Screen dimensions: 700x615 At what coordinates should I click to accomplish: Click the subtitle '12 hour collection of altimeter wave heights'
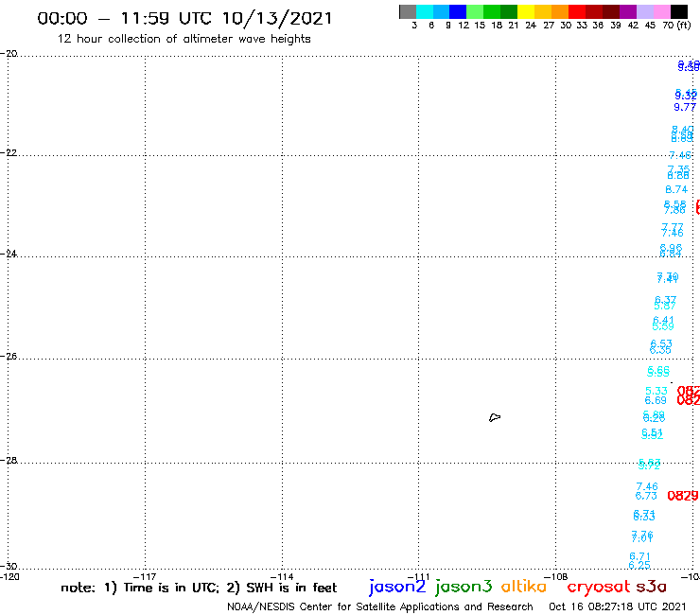(x=184, y=39)
